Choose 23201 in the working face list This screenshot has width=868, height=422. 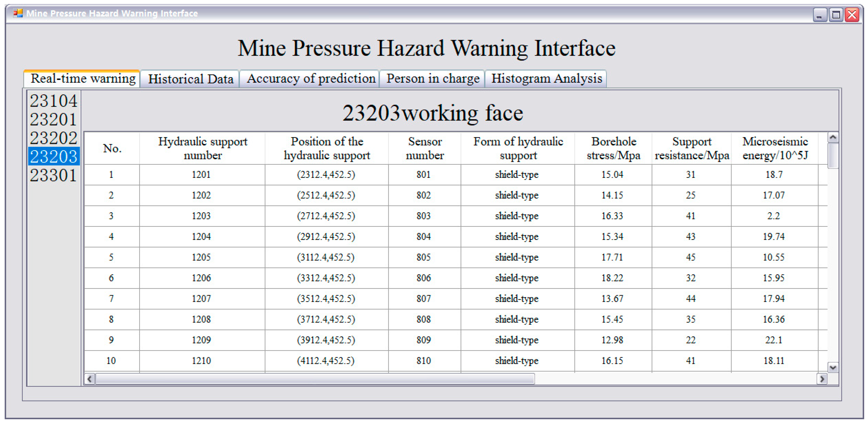(x=54, y=119)
